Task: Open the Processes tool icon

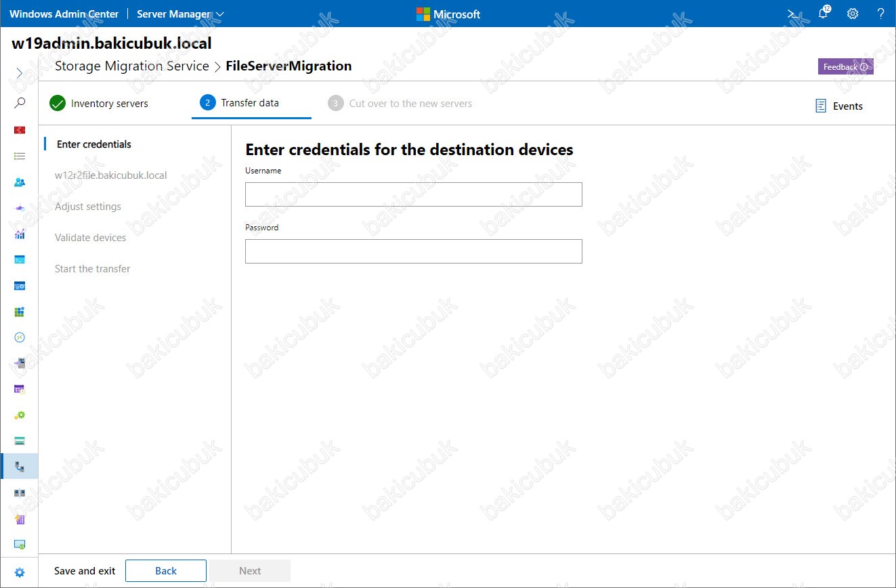Action: pyautogui.click(x=20, y=286)
